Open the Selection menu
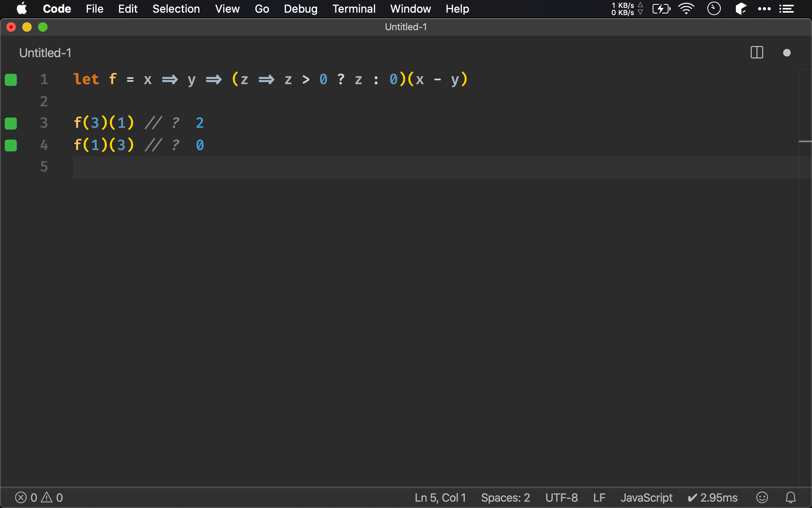This screenshot has width=812, height=508. coord(176,9)
